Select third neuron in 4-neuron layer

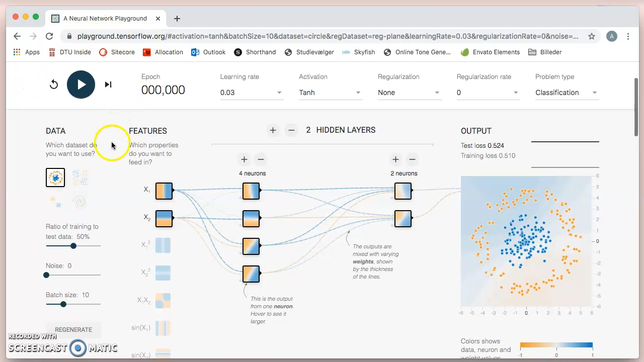point(251,246)
